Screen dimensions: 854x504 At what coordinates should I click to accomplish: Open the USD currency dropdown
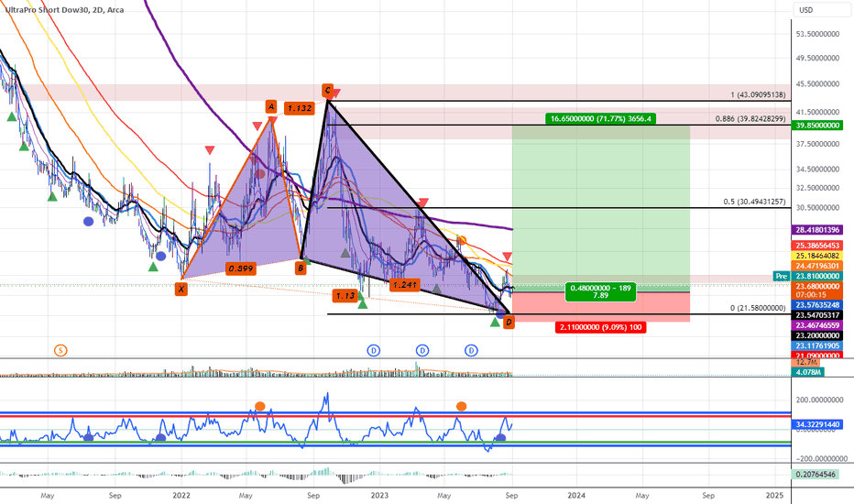point(821,10)
